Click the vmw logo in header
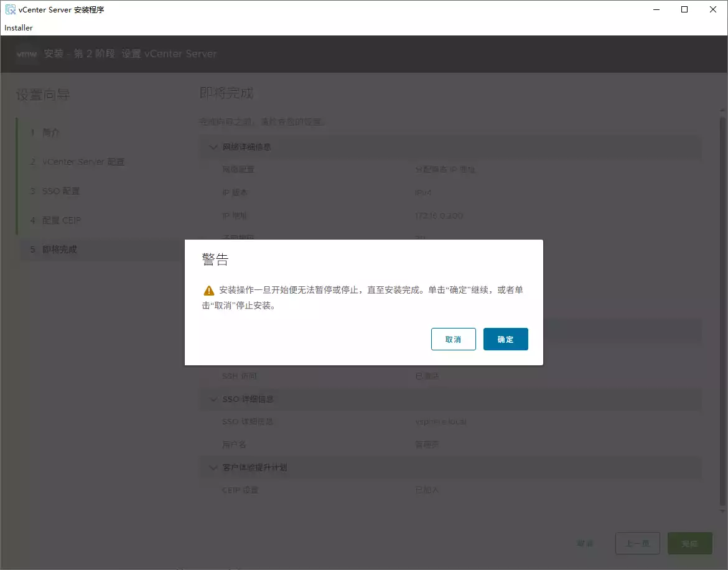This screenshot has height=570, width=728. point(27,54)
